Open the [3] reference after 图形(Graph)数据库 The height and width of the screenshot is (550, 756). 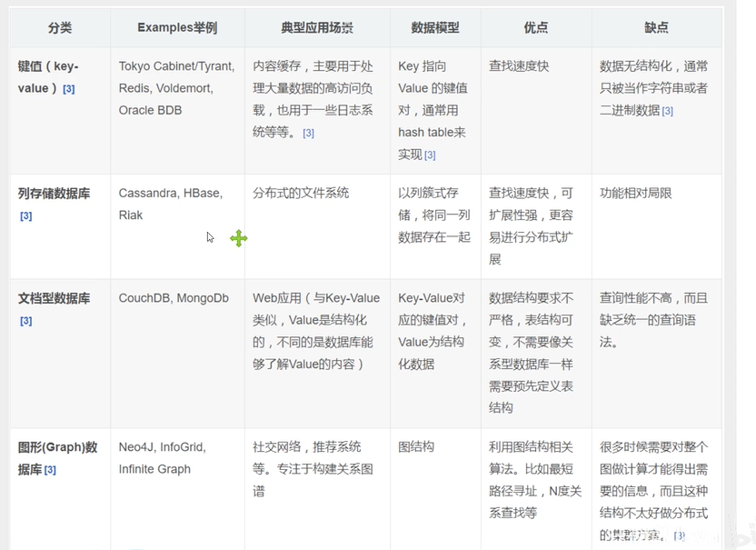click(50, 470)
